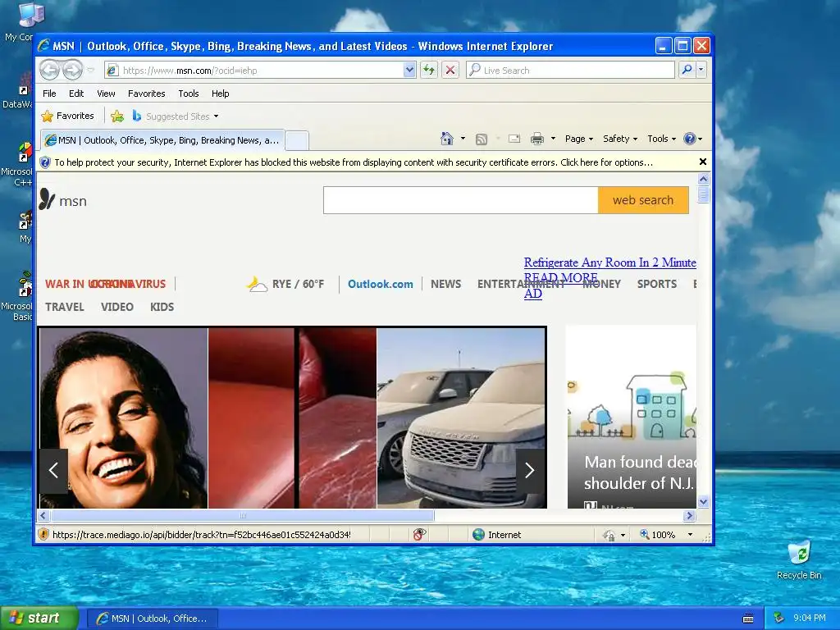840x630 pixels.
Task: Open a new blank tab
Action: click(x=296, y=140)
